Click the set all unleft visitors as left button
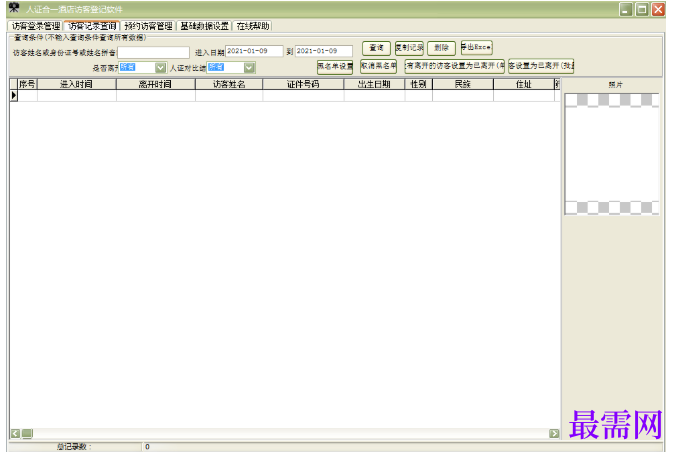The image size is (681, 456). tap(454, 66)
